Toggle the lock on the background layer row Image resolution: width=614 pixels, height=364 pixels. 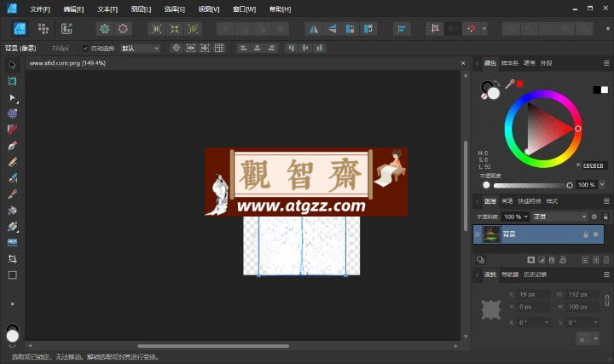pyautogui.click(x=586, y=234)
